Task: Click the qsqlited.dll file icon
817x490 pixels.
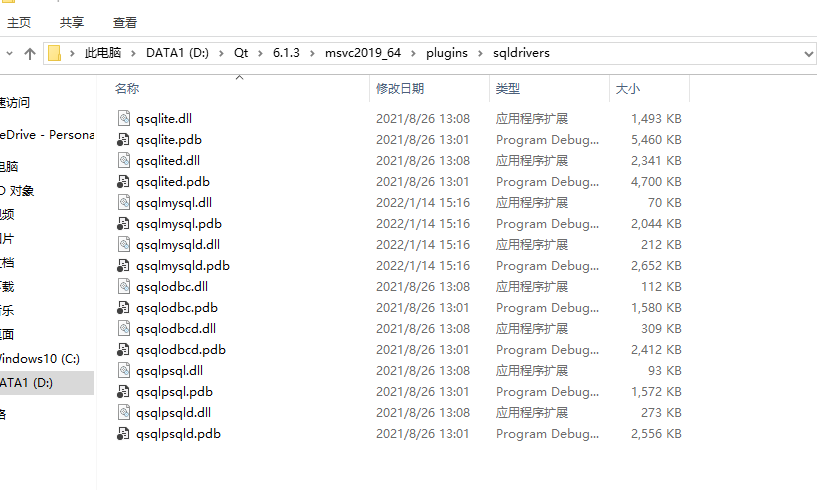Action: click(x=123, y=161)
